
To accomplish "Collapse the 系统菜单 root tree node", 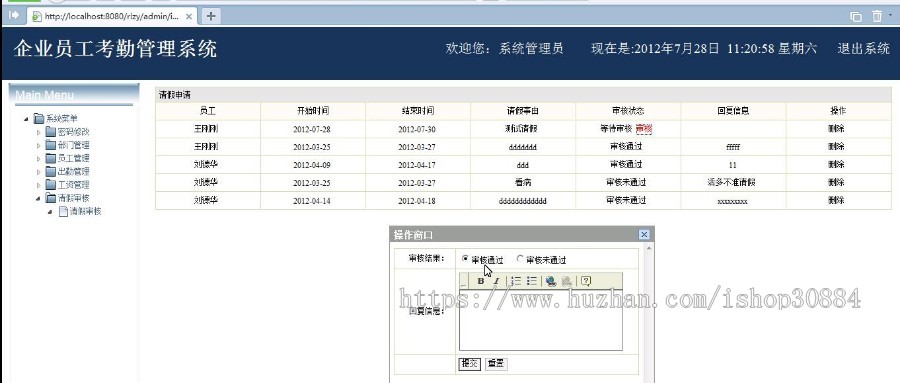I will (26, 119).
